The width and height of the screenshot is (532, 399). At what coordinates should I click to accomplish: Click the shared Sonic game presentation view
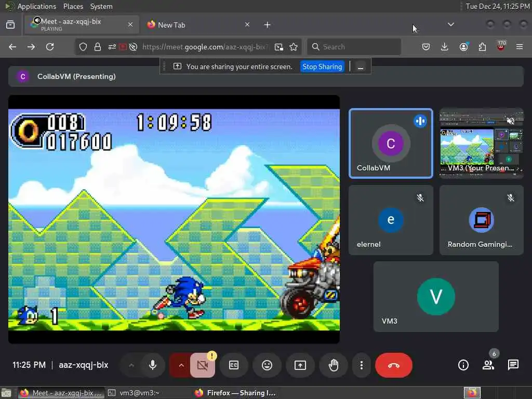[x=174, y=220]
